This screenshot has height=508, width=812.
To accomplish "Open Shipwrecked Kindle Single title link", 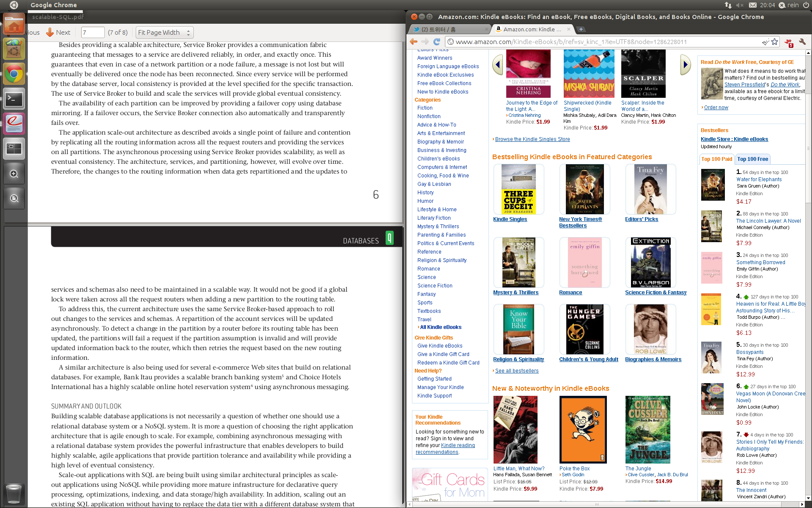I will click(x=587, y=106).
